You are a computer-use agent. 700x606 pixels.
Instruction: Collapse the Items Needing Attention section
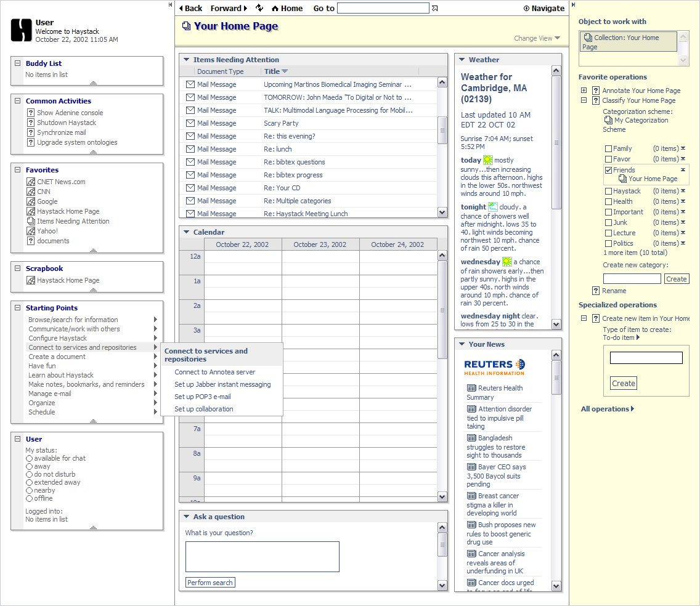click(186, 59)
